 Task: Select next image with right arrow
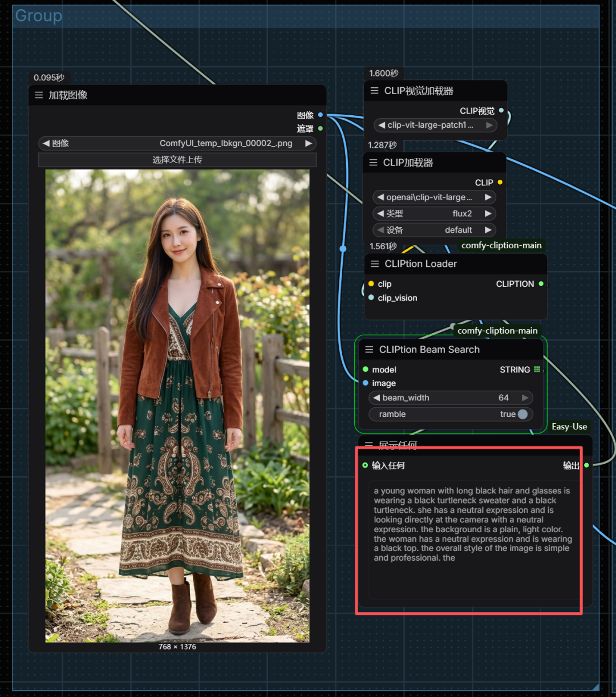click(308, 143)
